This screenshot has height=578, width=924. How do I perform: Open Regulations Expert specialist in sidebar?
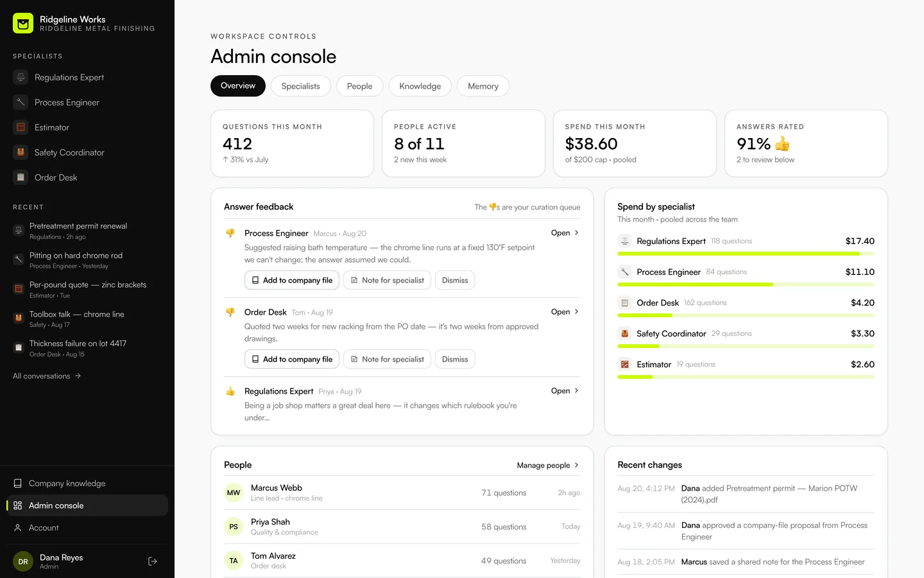(x=87, y=77)
